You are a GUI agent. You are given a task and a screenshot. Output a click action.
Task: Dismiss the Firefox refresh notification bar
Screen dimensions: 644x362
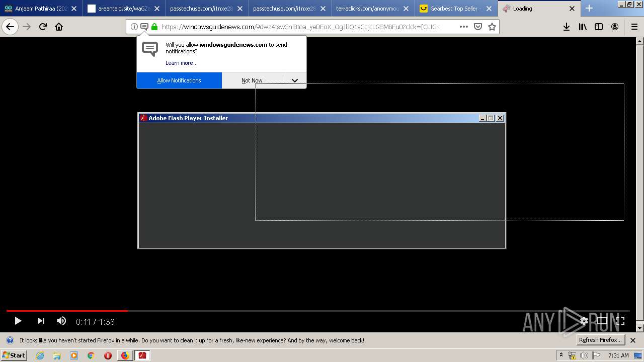tap(633, 340)
